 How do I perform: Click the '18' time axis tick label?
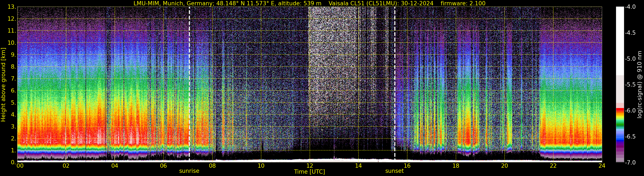456,166
